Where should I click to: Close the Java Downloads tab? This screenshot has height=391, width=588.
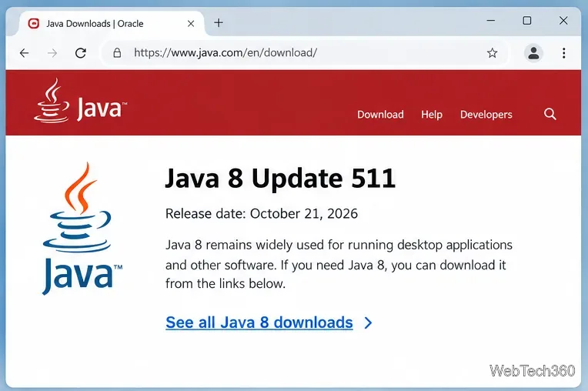tap(191, 24)
